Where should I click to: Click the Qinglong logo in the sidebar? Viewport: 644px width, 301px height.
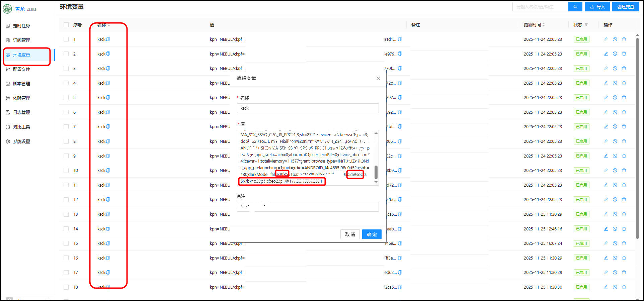point(7,9)
